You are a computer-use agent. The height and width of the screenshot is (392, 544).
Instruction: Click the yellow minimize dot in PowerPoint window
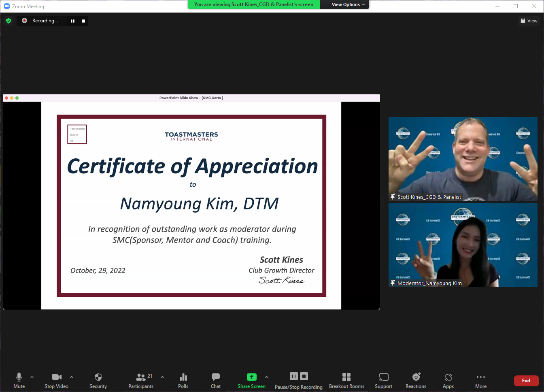pyautogui.click(x=12, y=98)
